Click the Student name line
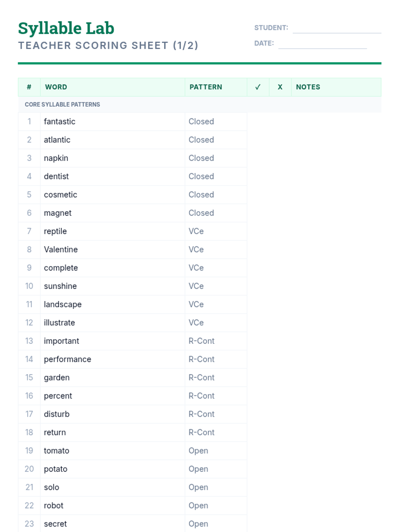Image resolution: width=399 pixels, height=532 pixels. tap(336, 29)
